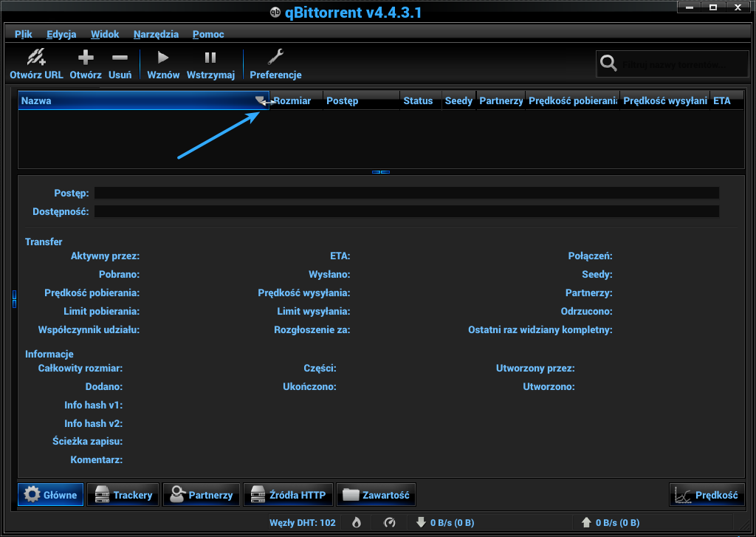Click the magnifier search icon

(608, 64)
